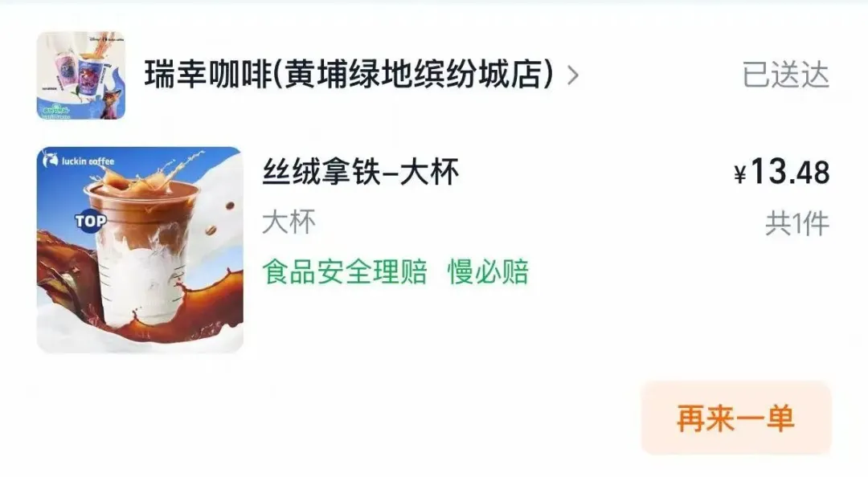
Task: Open the store page via the chevron arrow
Action: coord(573,75)
